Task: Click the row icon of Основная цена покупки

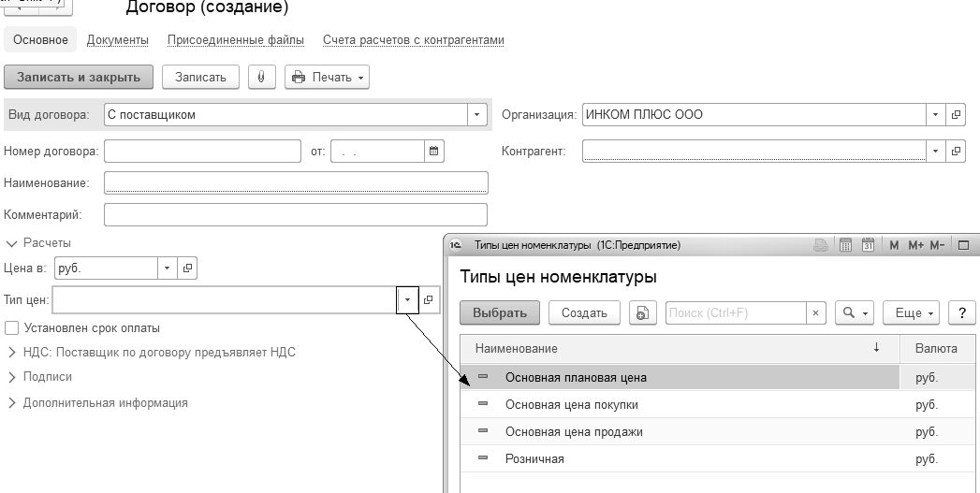Action: pyautogui.click(x=482, y=403)
